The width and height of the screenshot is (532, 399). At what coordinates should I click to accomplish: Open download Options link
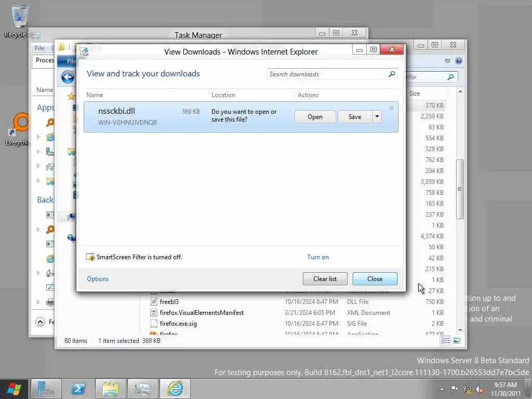98,279
